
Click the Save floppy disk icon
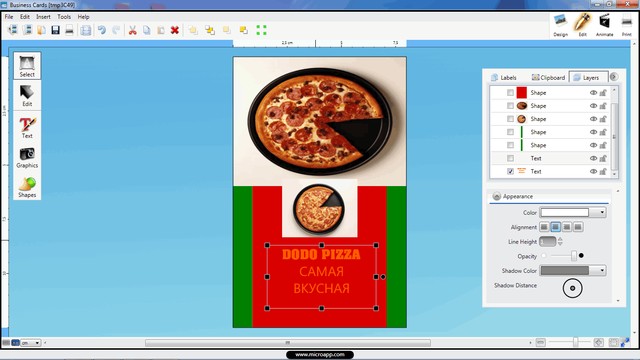(x=56, y=30)
